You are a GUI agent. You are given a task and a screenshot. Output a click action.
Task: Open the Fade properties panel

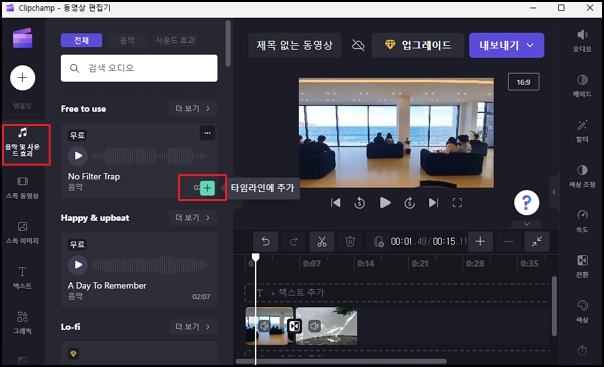[582, 86]
